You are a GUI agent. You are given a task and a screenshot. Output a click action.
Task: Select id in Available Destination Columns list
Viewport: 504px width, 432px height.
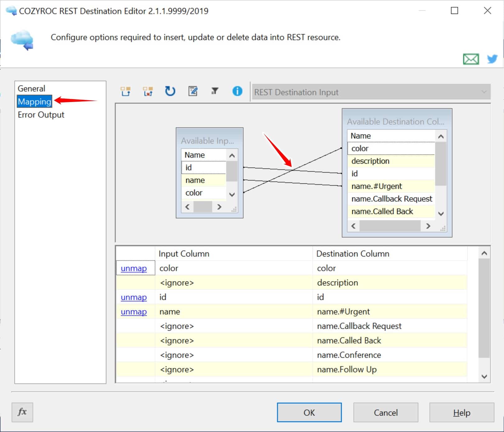point(391,174)
